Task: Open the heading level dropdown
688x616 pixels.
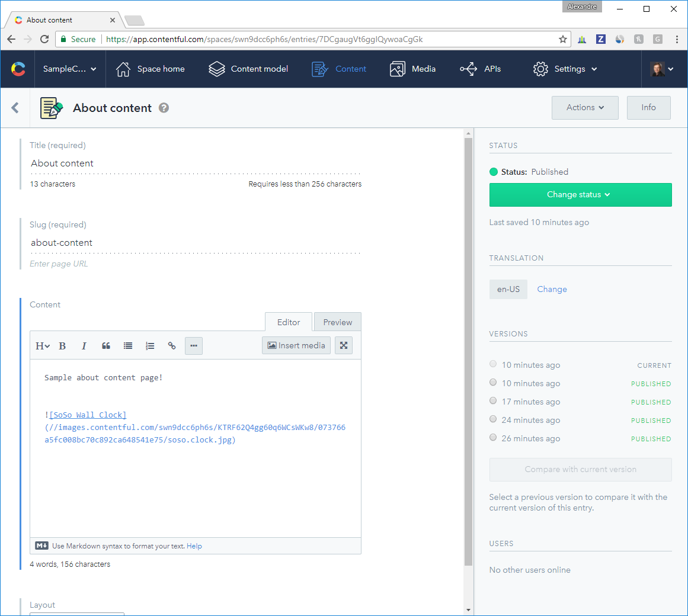Action: point(41,345)
